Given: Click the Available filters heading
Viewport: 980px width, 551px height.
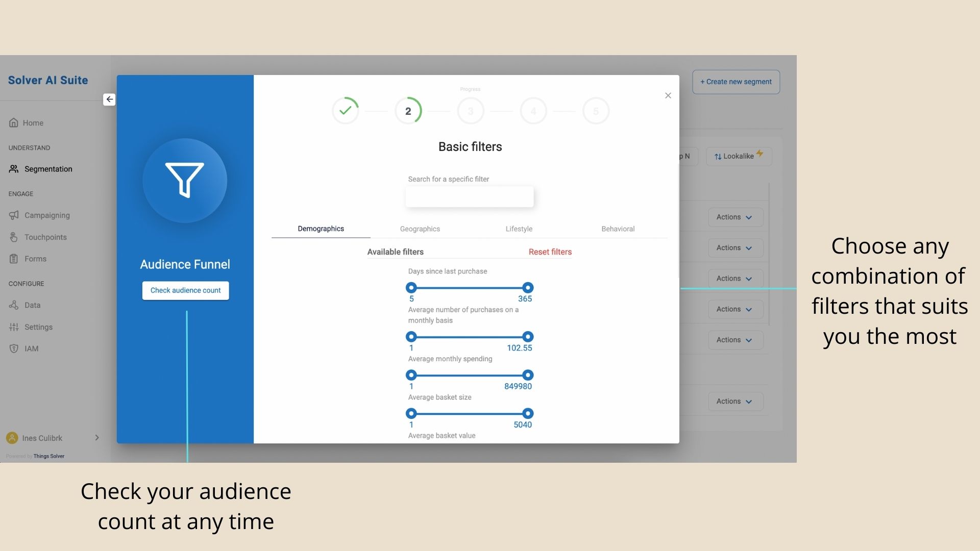Looking at the screenshot, I should (396, 252).
